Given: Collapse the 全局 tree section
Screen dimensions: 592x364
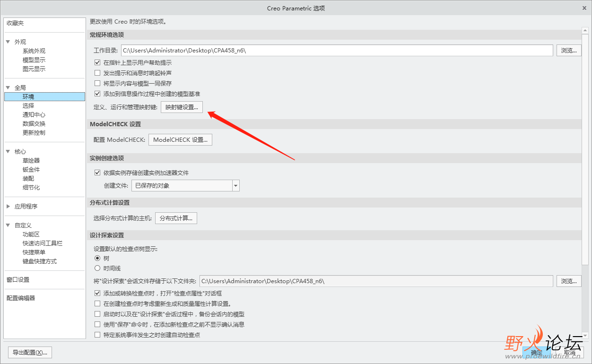Looking at the screenshot, I should [x=8, y=87].
